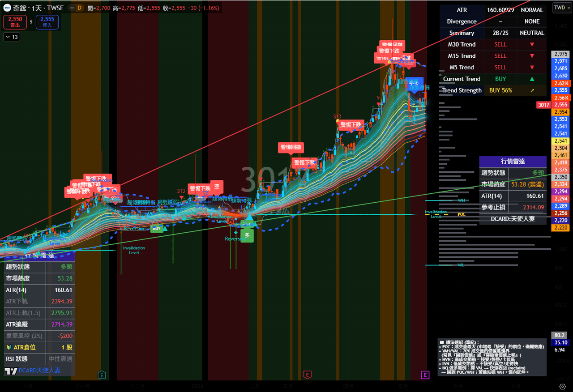Click the 讀法速記 notes box heading
The image size is (573, 392).
460,342
